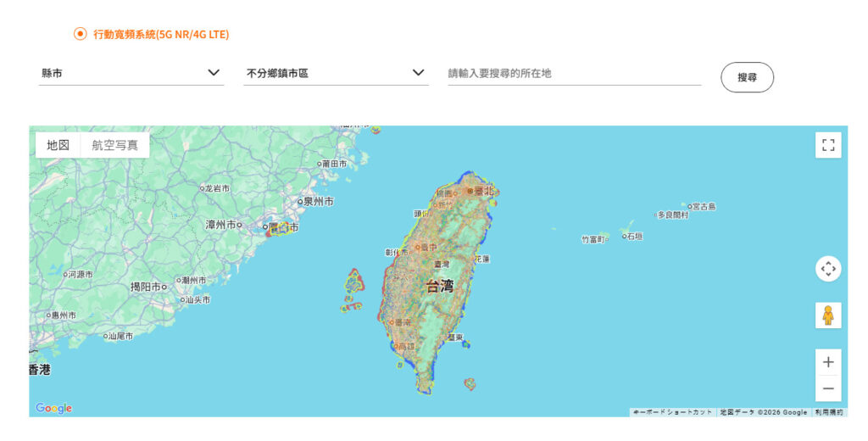Viewport: 868px width, 441px height.
Task: Open キーボード ショートカット link
Action: (672, 412)
